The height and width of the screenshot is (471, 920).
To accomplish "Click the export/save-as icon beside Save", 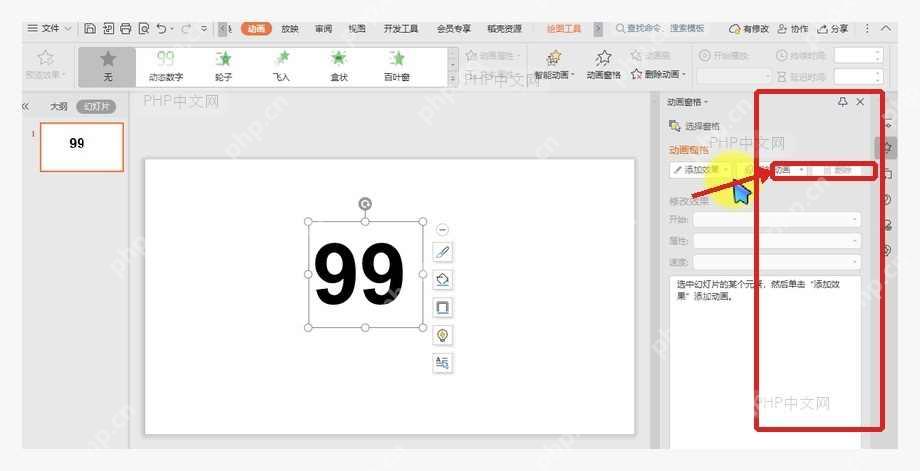I will pyautogui.click(x=108, y=28).
